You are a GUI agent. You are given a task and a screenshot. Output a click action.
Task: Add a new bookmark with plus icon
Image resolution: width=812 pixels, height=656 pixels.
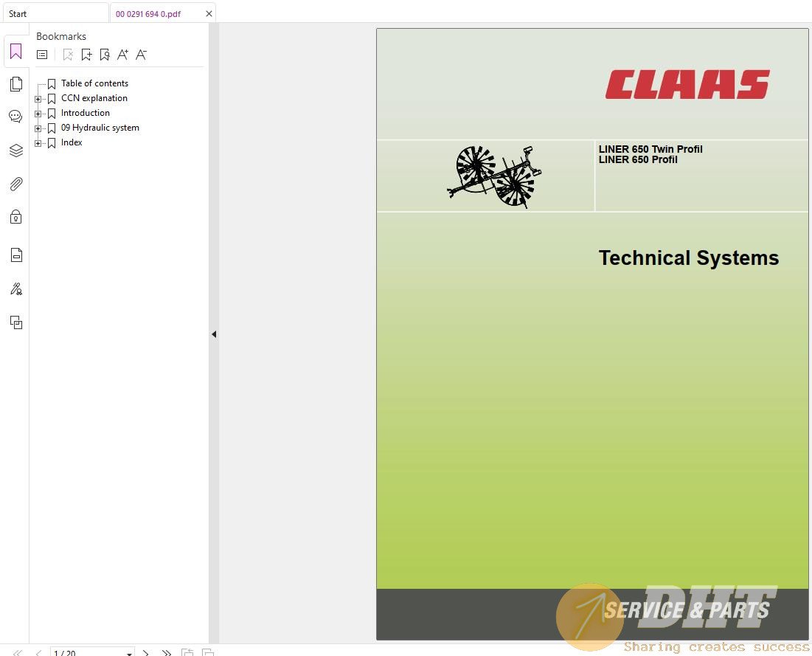[86, 55]
